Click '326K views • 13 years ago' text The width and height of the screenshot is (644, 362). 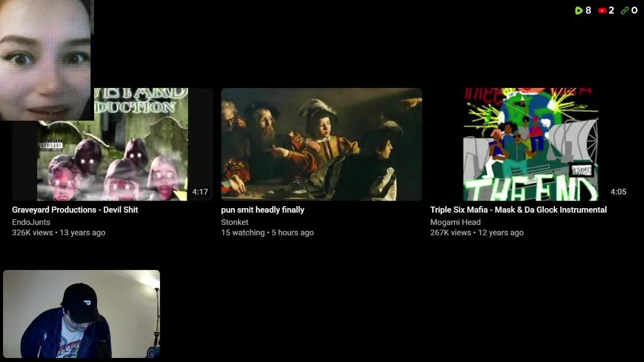pos(59,233)
